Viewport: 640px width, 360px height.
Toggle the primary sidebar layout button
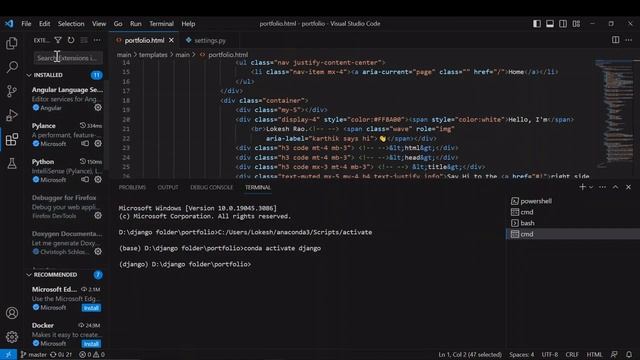coord(537,24)
